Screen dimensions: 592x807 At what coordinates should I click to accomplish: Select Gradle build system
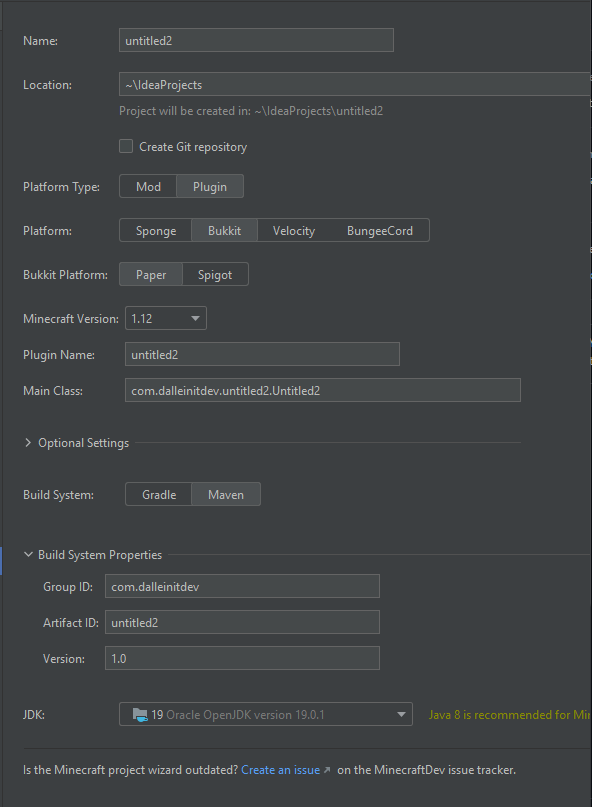(159, 494)
